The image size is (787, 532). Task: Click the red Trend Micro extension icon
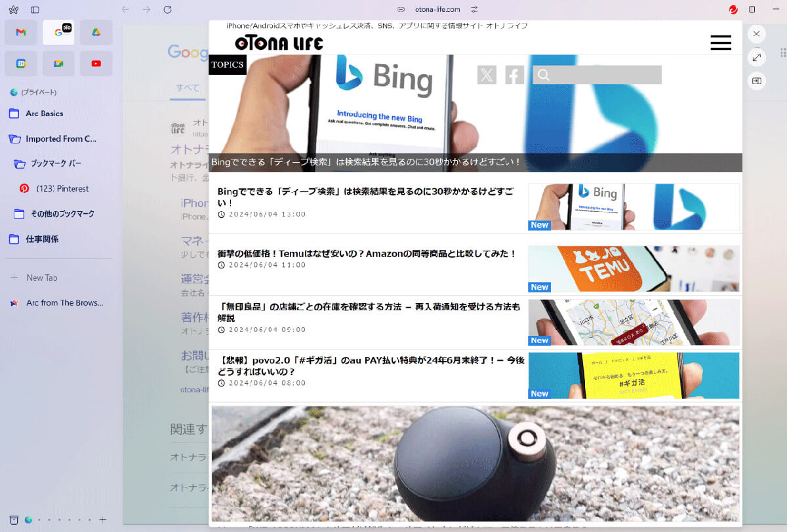[733, 10]
